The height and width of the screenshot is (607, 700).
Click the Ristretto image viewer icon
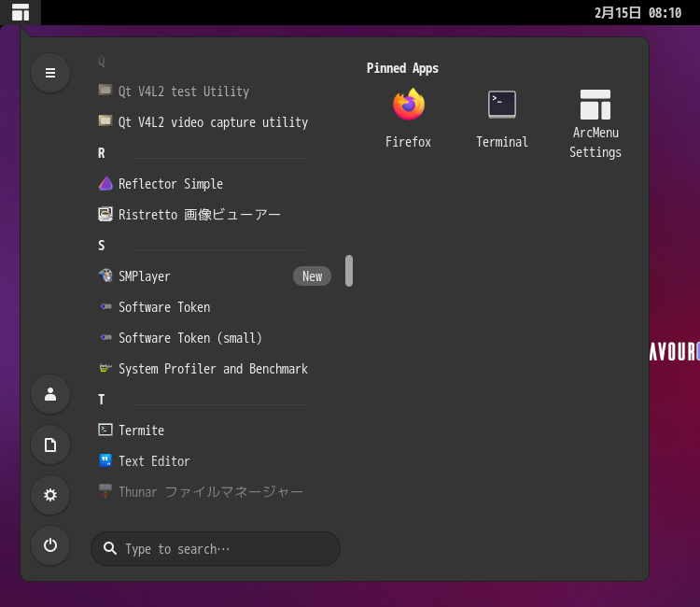pyautogui.click(x=105, y=214)
